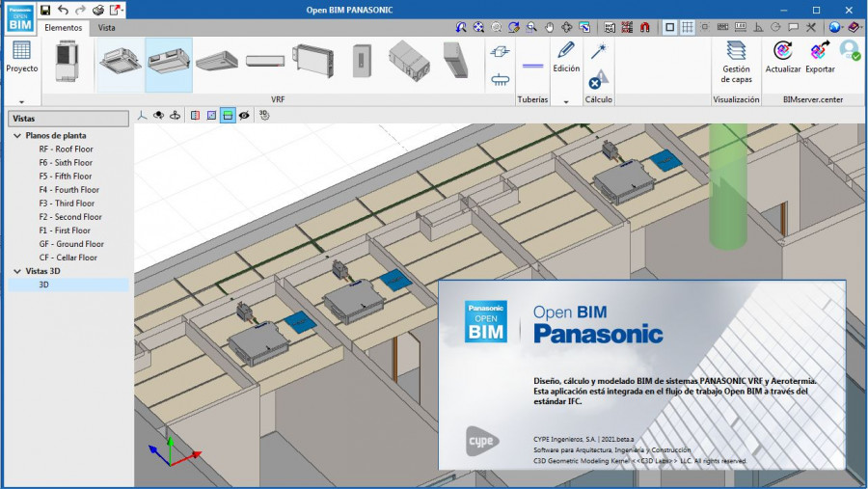868x489 pixels.
Task: Select the zoom window magnifier tool
Action: (531, 27)
